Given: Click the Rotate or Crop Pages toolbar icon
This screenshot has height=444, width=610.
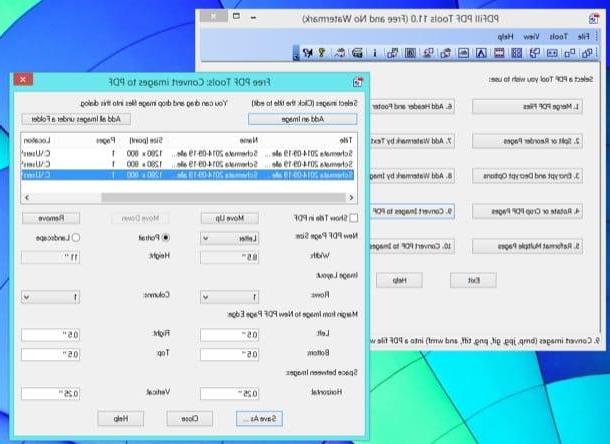Looking at the screenshot, I should [535, 53].
